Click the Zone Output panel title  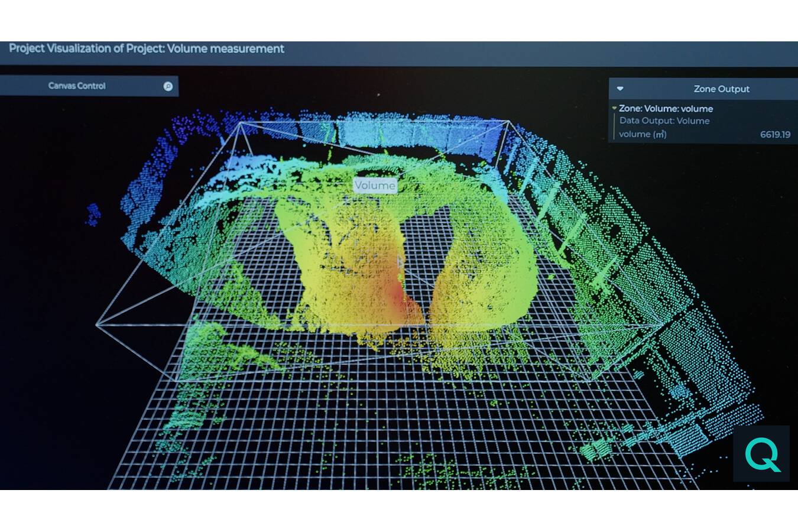[721, 89]
